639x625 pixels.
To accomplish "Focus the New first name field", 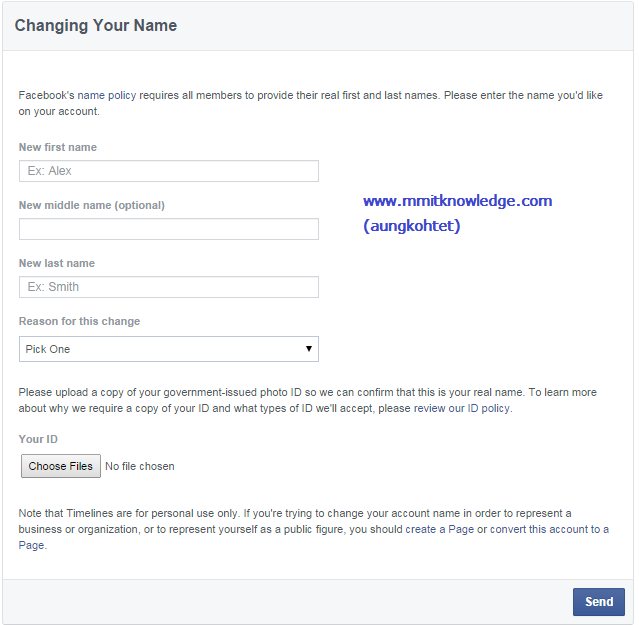I will [169, 171].
